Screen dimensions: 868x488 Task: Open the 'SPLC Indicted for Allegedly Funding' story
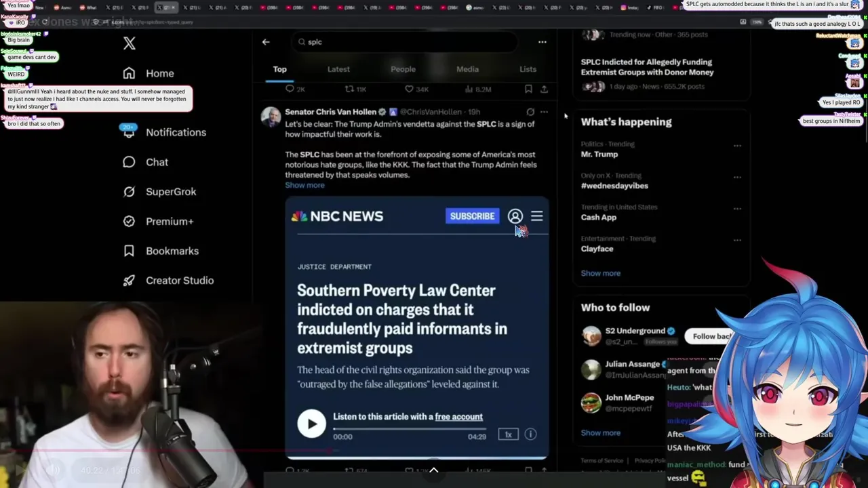pos(647,67)
